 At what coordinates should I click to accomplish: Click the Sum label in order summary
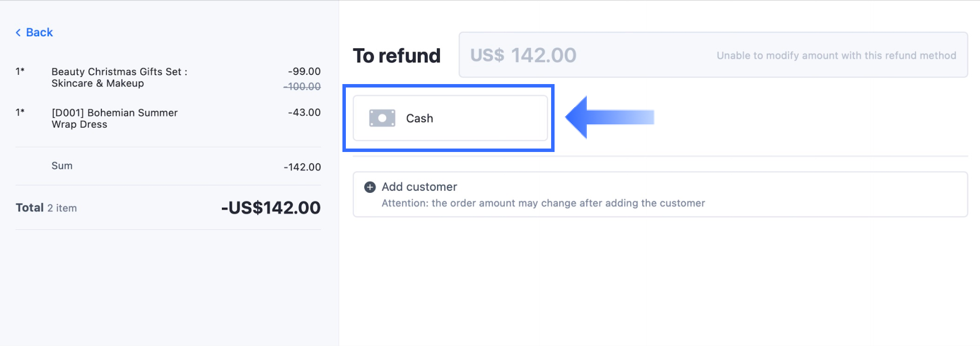(62, 166)
